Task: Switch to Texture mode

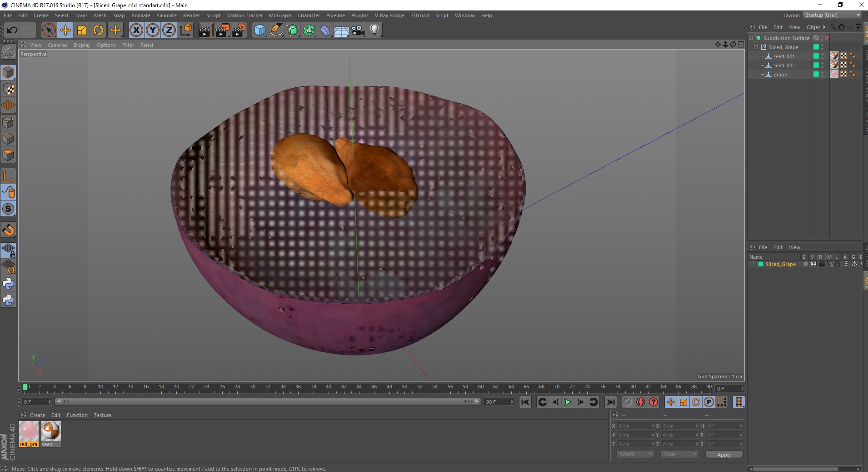Action: [8, 89]
